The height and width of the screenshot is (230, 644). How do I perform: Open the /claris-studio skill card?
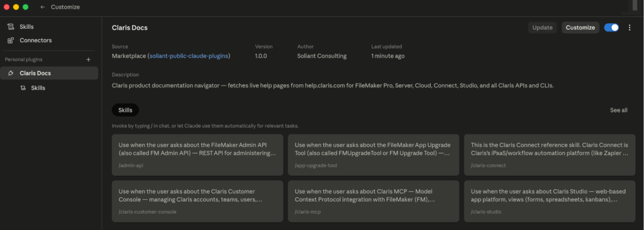coord(550,201)
